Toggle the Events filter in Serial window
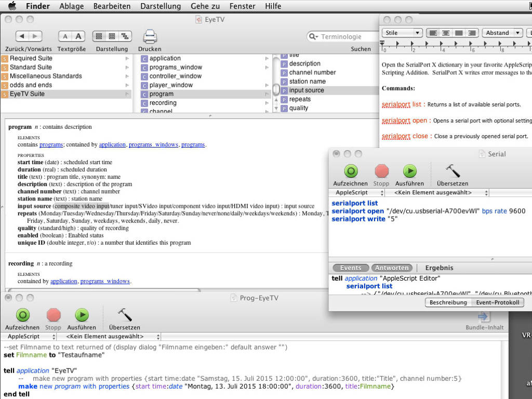532x399 pixels. [351, 268]
